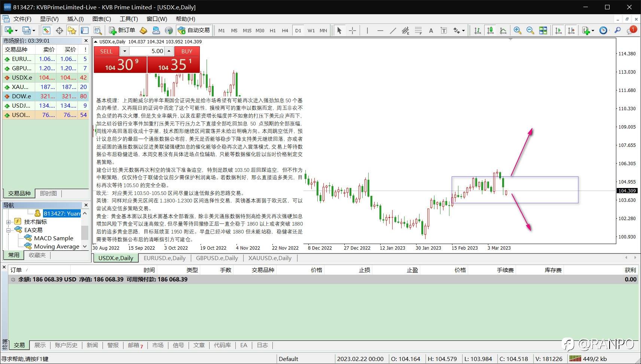The image size is (641, 364).
Task: Switch chart to M15 timeframe
Action: tap(247, 31)
